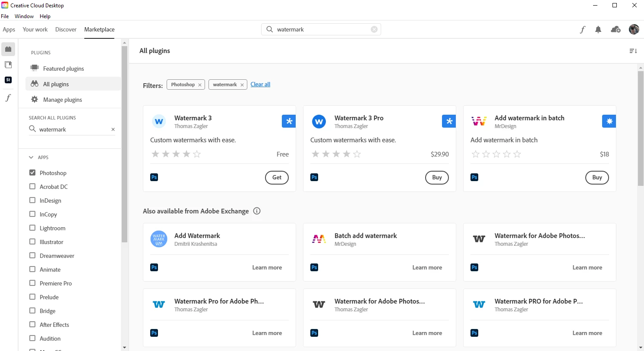The width and height of the screenshot is (644, 351).
Task: Check the InDesign filter
Action: pos(32,200)
